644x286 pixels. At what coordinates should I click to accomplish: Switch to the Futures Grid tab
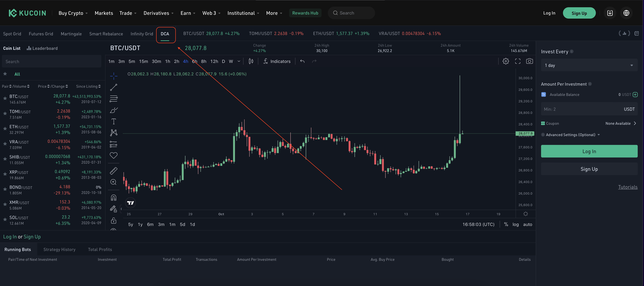tap(41, 34)
